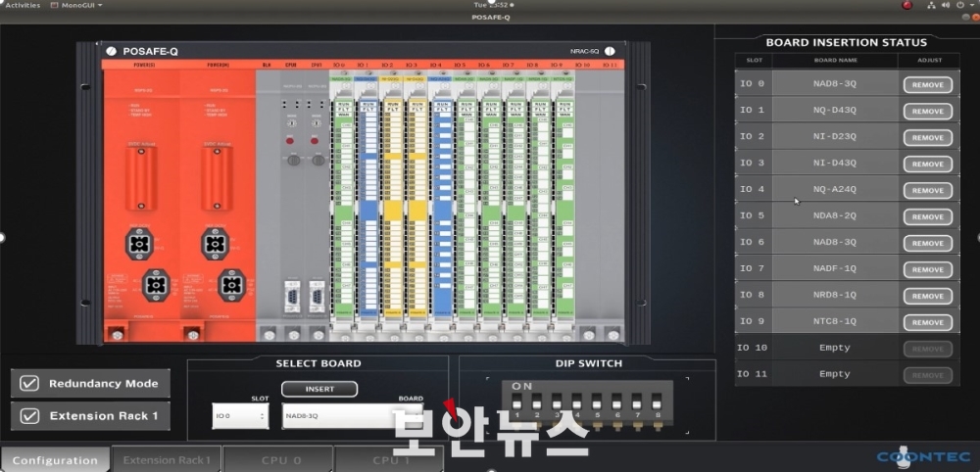Viewport: 980px width, 472px height.
Task: Remove the NTC8-1Q board in IO 9
Action: [927, 323]
